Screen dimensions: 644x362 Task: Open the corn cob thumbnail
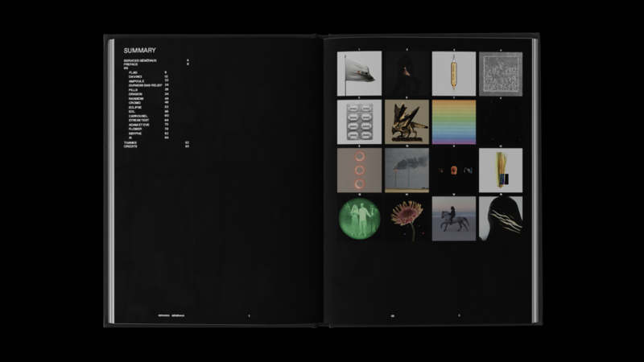[501, 170]
